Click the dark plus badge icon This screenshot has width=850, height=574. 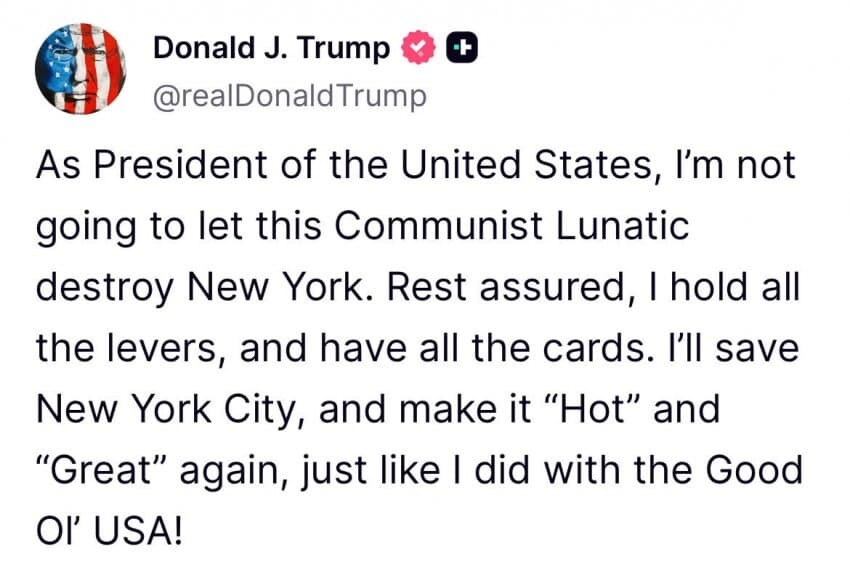pos(462,48)
